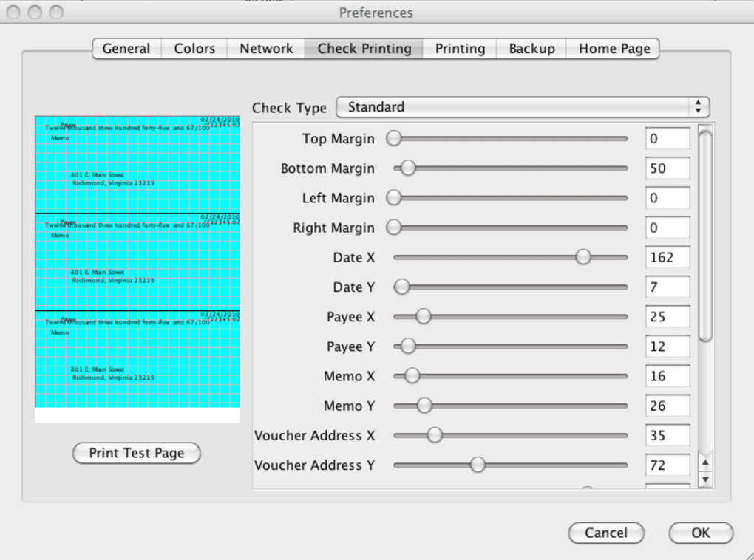Click the Right Margin value field
Image resolution: width=754 pixels, height=560 pixels.
tap(668, 228)
